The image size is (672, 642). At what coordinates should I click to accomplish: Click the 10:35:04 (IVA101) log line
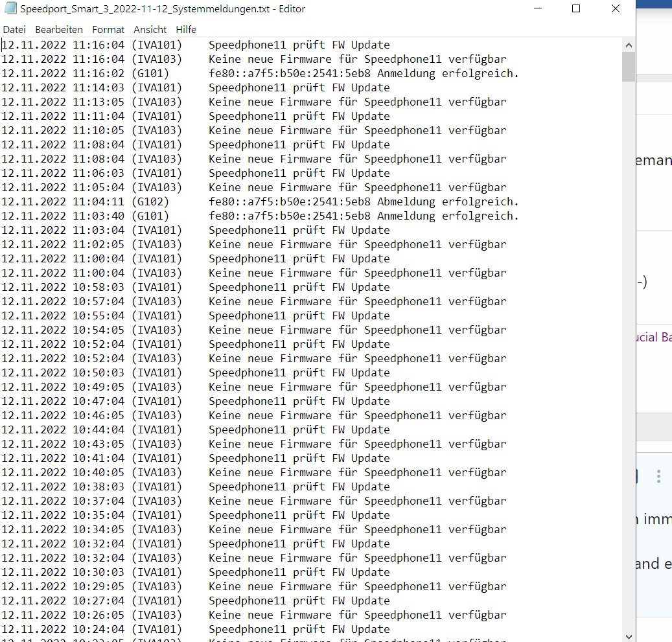tap(196, 515)
